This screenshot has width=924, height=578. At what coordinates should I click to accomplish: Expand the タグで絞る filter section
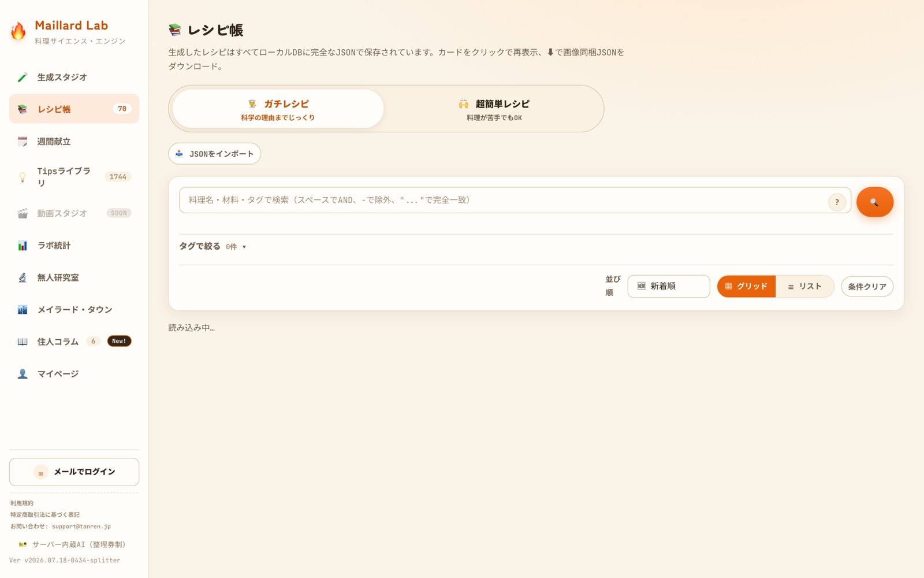(x=213, y=246)
